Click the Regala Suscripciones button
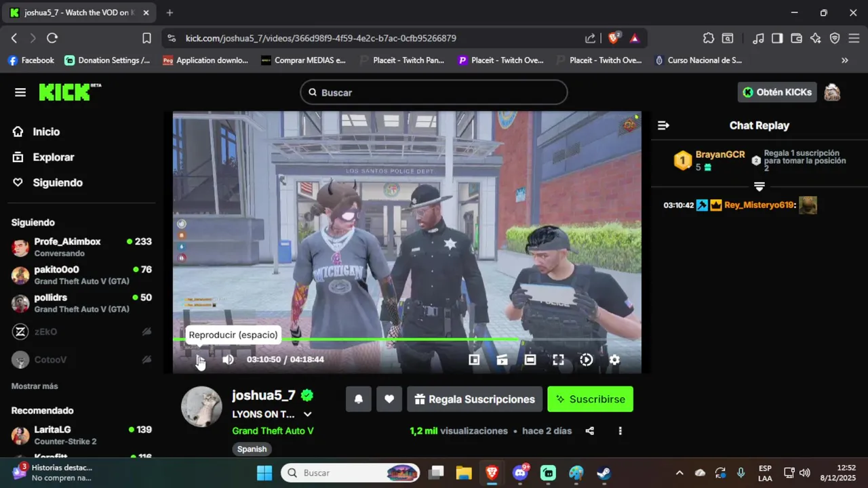The width and height of the screenshot is (868, 488). coord(475,399)
